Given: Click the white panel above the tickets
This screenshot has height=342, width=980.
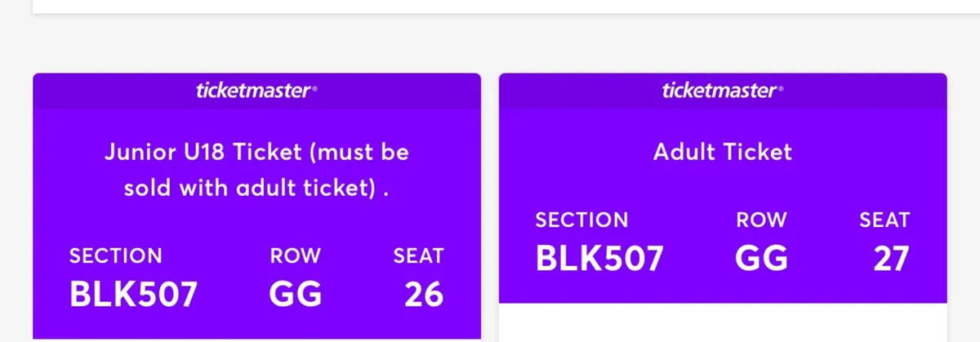Looking at the screenshot, I should (490, 5).
